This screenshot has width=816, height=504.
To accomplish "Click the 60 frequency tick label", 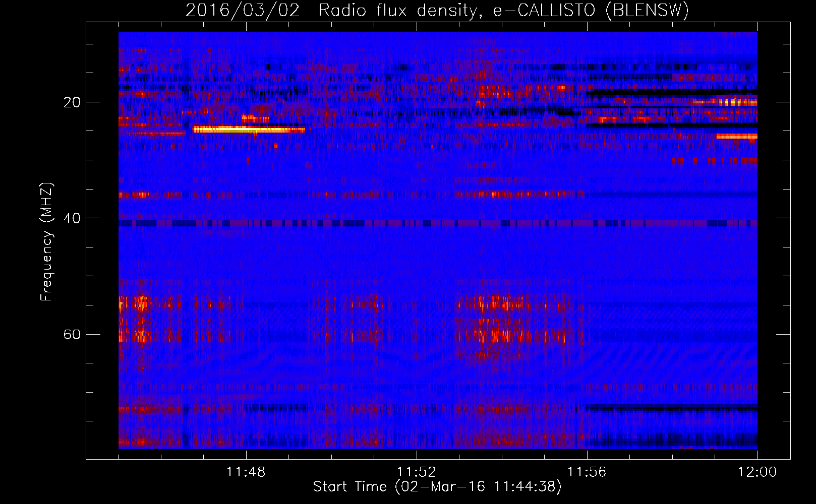I will (72, 335).
